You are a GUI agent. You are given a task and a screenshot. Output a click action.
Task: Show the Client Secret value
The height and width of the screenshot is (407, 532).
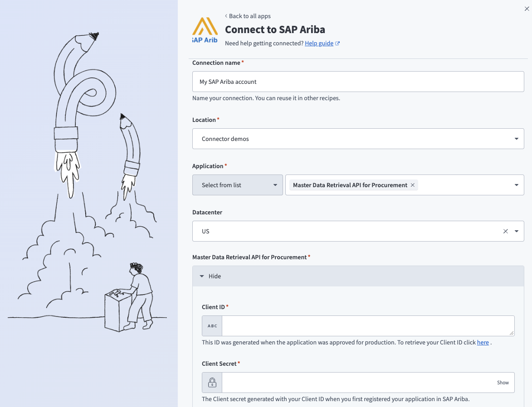503,383
